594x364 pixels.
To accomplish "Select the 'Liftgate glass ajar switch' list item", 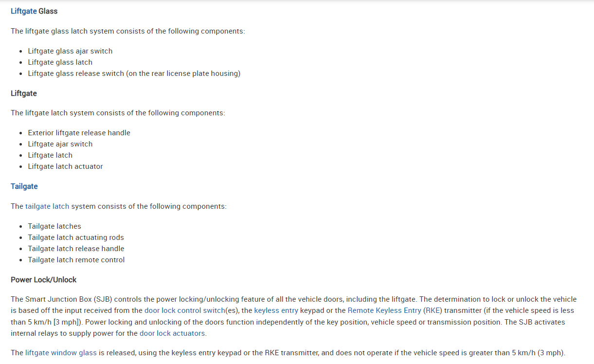I will coord(70,51).
